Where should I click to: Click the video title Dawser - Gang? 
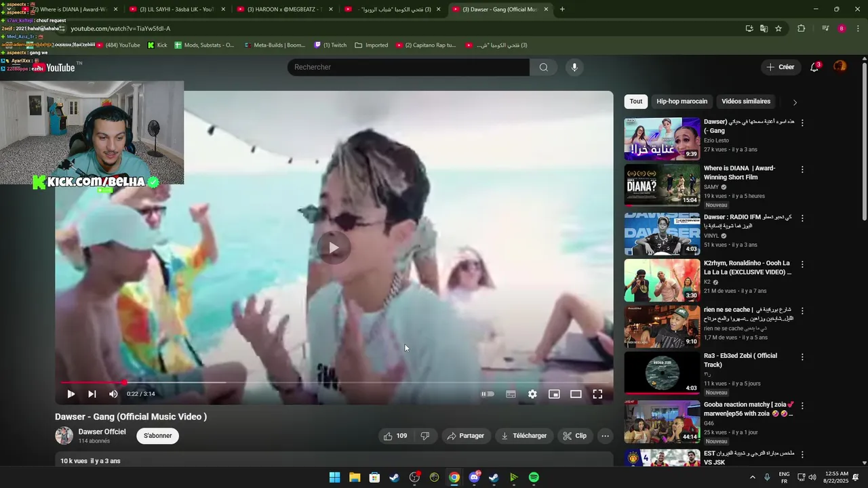tap(131, 417)
